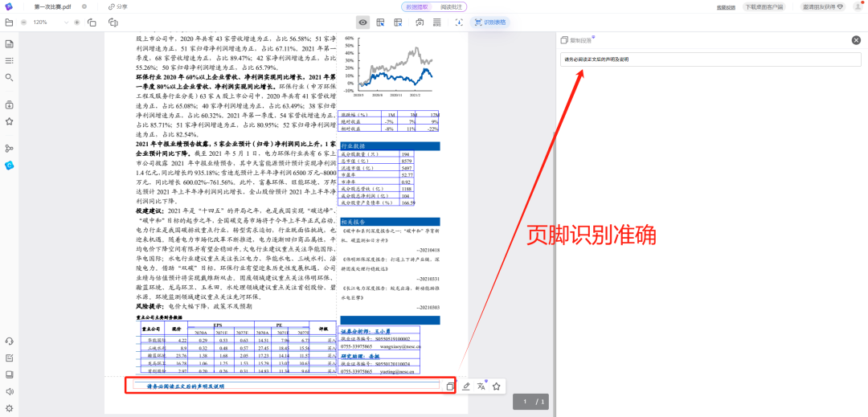Select the 第一次比赛.pdf document tab
This screenshot has height=417, width=868.
coord(52,6)
